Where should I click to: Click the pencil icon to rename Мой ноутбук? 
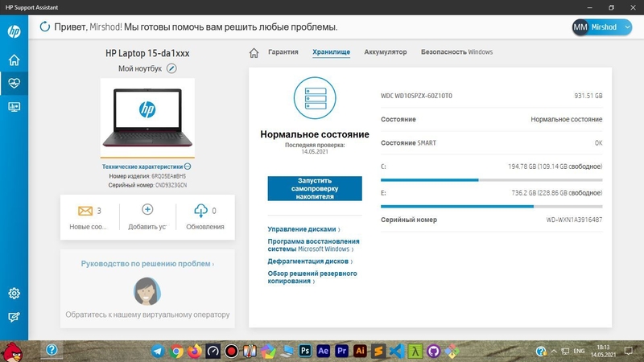pyautogui.click(x=171, y=68)
